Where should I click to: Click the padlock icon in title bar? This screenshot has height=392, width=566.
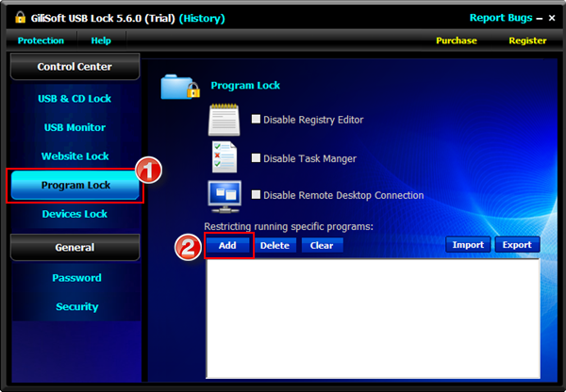point(20,17)
